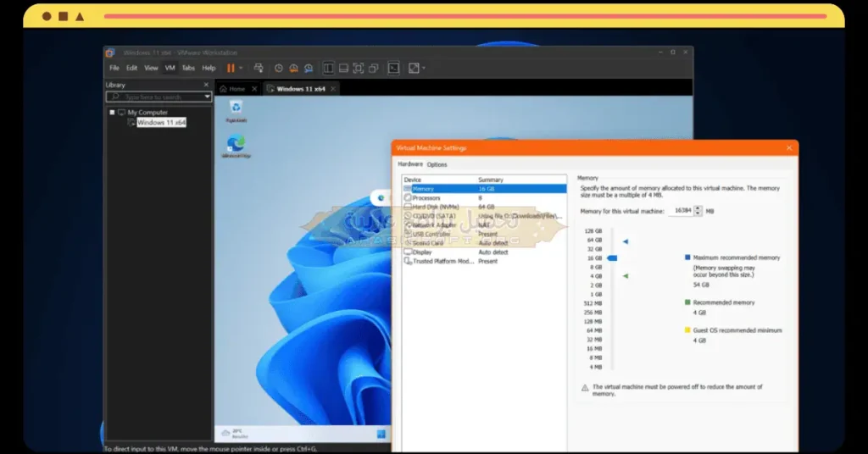Close the Windows 11 x64 tab
Screen dimensions: 868x454
tap(332, 88)
